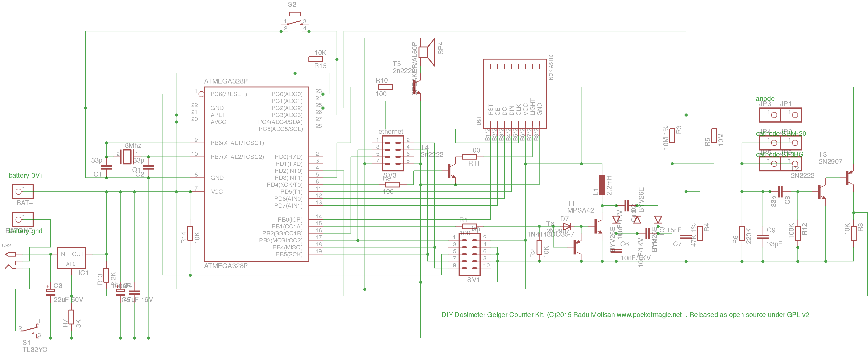Select the "battery 3V+" label

(x=26, y=175)
